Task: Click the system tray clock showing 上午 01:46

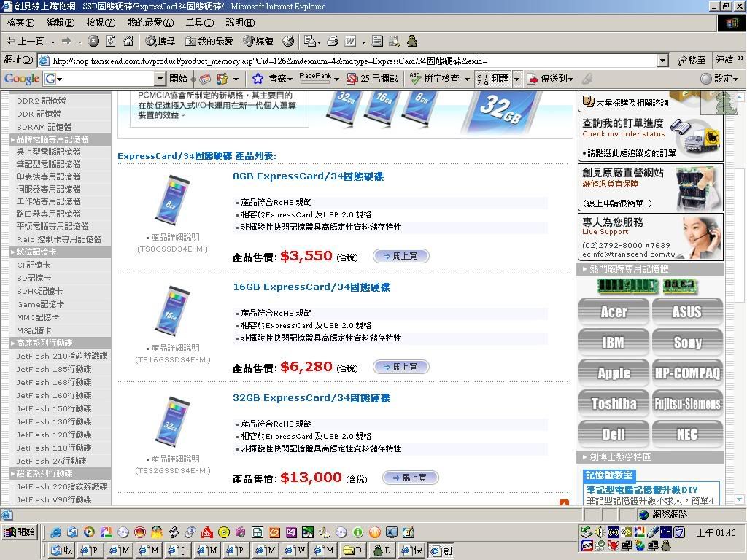Action: 716,532
